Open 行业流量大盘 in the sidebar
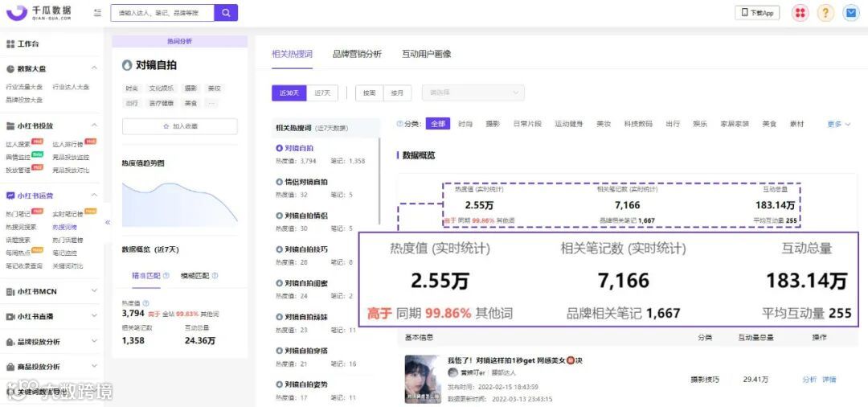The height and width of the screenshot is (407, 868). point(24,87)
